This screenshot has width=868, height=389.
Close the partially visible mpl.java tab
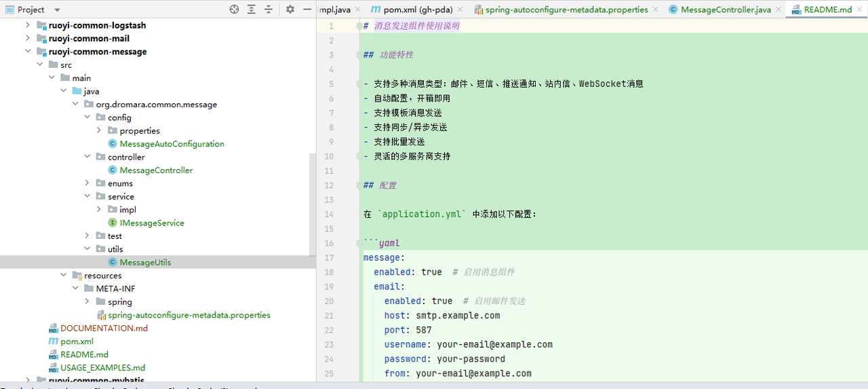(x=358, y=10)
